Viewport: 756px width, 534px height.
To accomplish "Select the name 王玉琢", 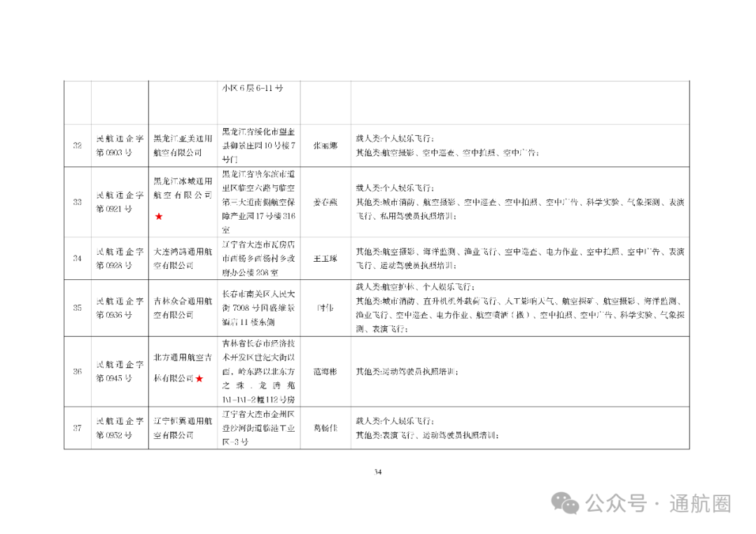I will (325, 258).
